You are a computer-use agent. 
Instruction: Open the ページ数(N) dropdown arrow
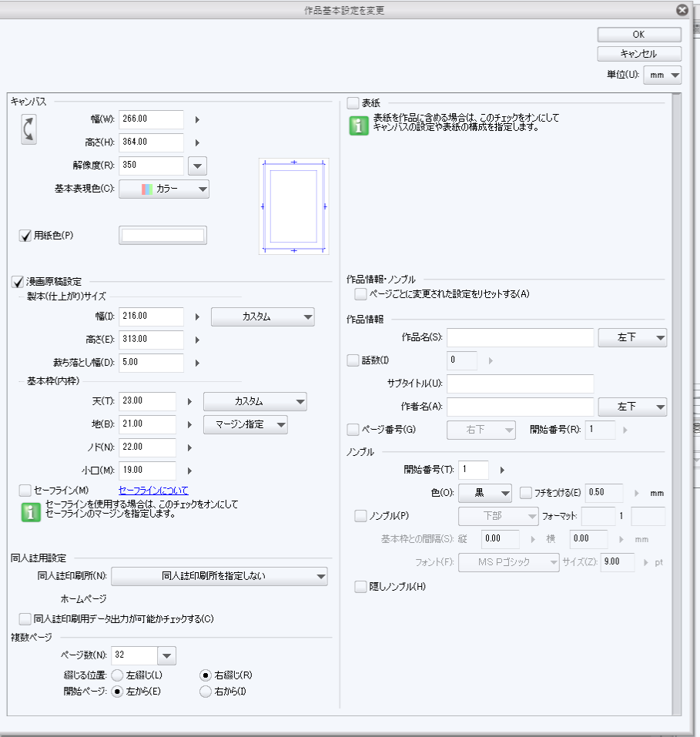[167, 656]
